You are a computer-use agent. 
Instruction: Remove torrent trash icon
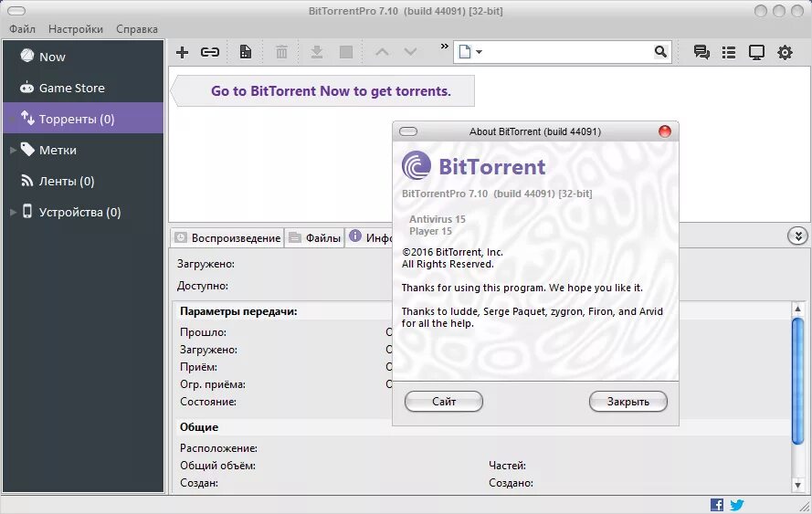tap(281, 52)
